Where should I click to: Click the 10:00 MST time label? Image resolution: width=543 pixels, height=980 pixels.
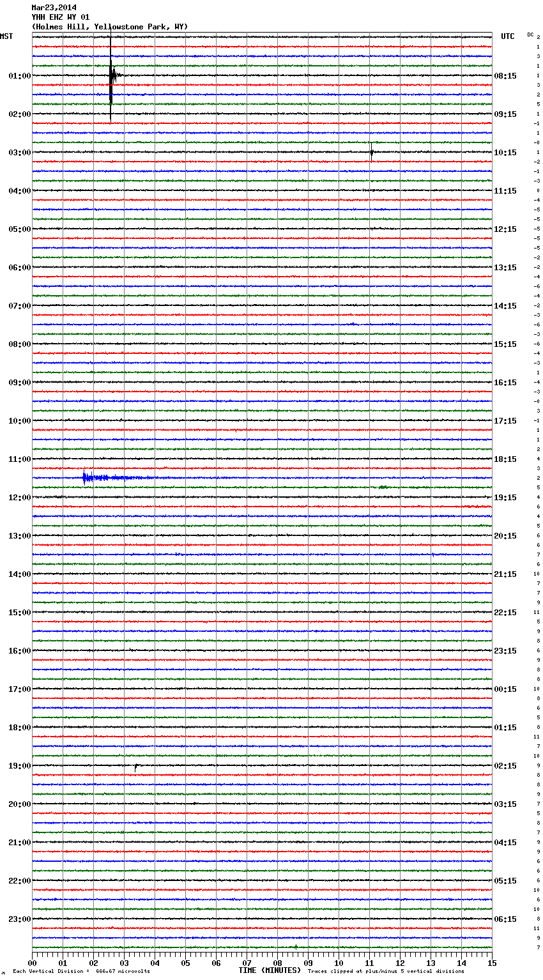(20, 421)
